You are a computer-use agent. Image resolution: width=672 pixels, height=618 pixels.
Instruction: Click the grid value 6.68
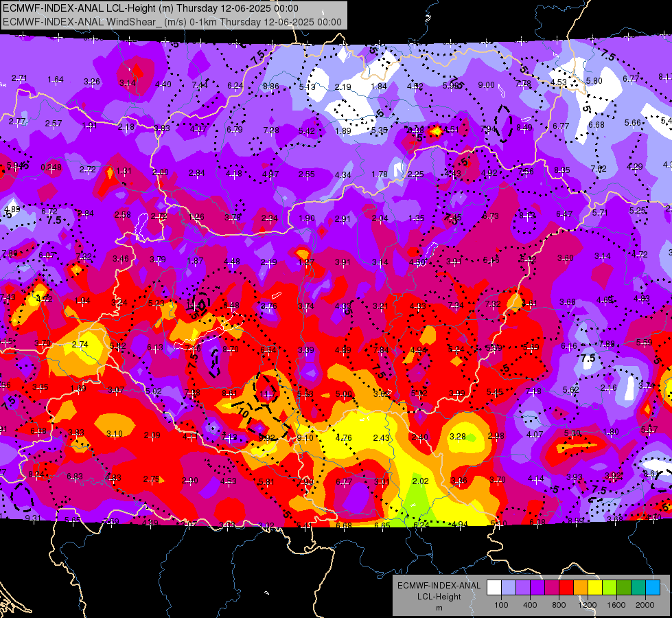point(596,124)
